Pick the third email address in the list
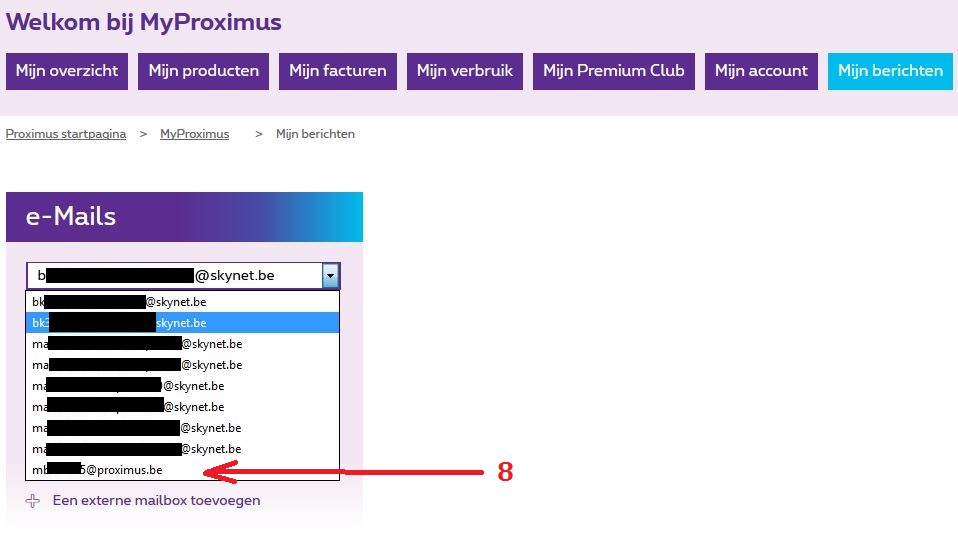Screen dimensions: 958x543 (182, 344)
